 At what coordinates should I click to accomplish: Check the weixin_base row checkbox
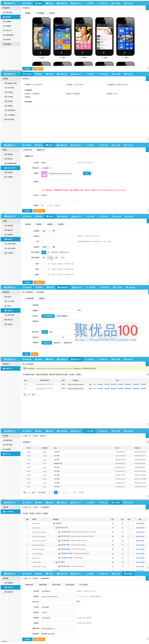pos(27,523)
